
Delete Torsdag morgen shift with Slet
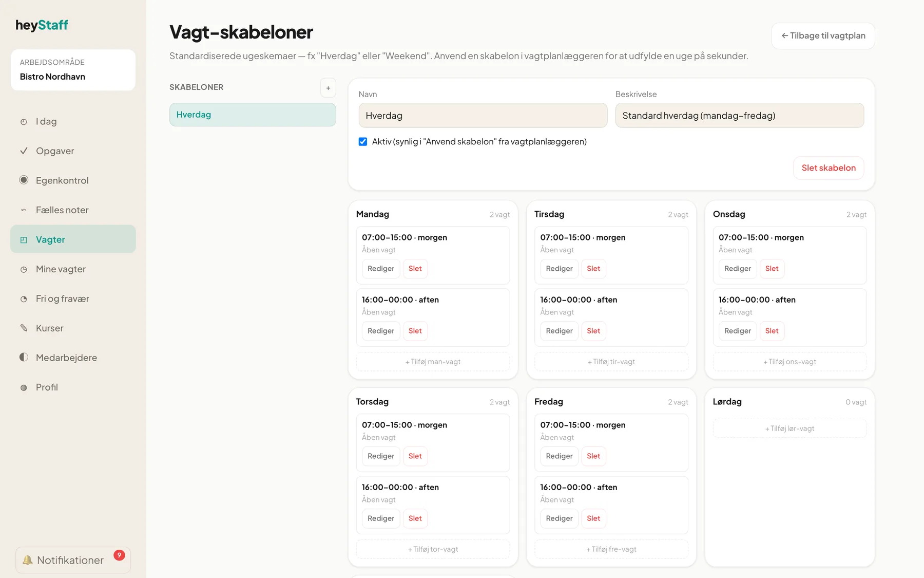[x=415, y=456]
